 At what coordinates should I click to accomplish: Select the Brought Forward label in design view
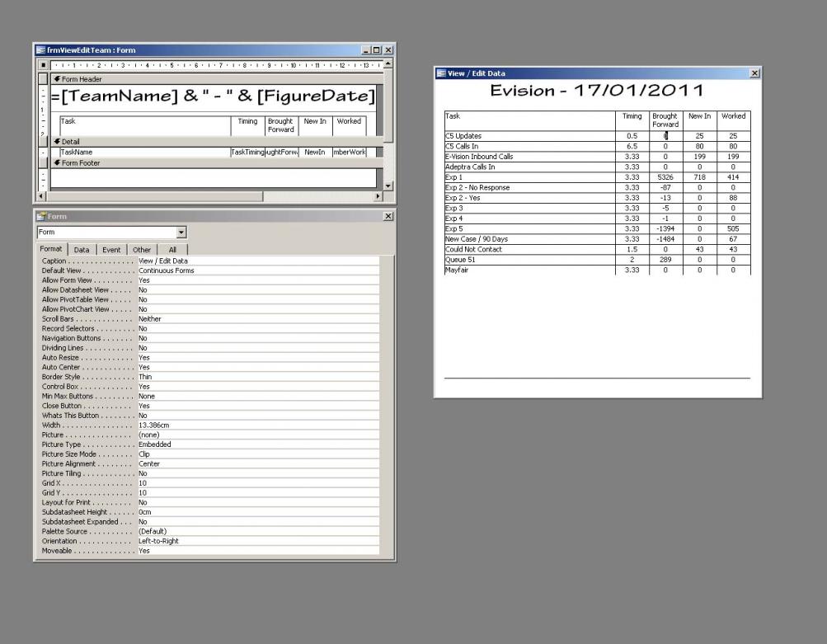[x=282, y=126]
